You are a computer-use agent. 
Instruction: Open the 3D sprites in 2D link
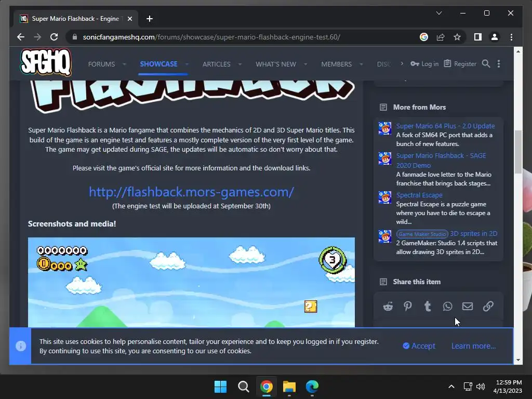[x=474, y=233]
